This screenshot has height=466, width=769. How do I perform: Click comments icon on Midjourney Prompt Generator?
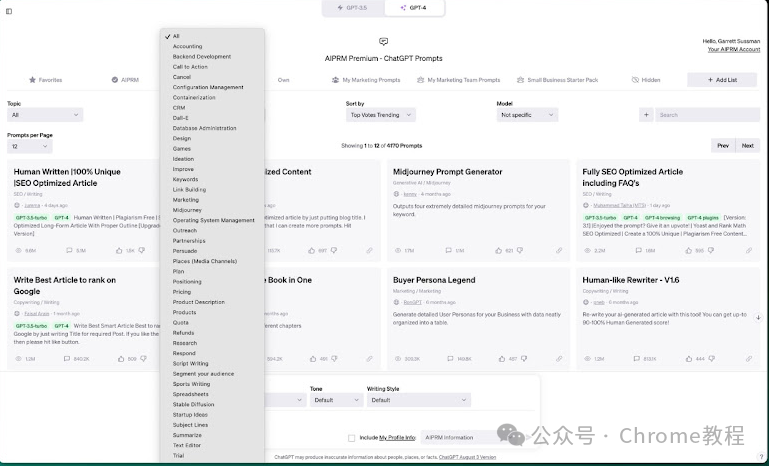click(448, 250)
